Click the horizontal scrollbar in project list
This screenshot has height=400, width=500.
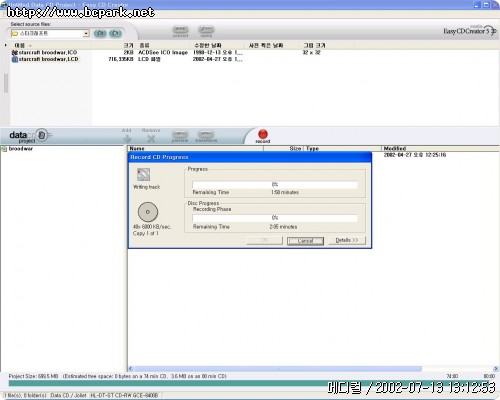click(x=278, y=369)
